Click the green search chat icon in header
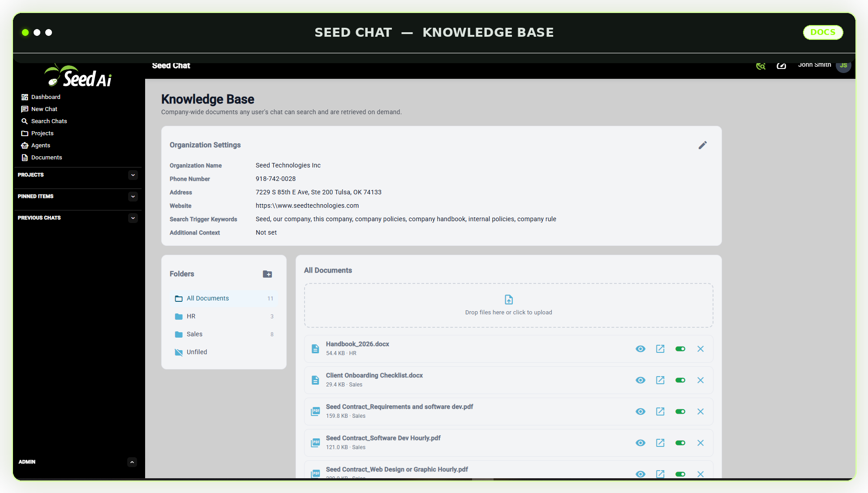Image resolution: width=868 pixels, height=493 pixels. (761, 66)
